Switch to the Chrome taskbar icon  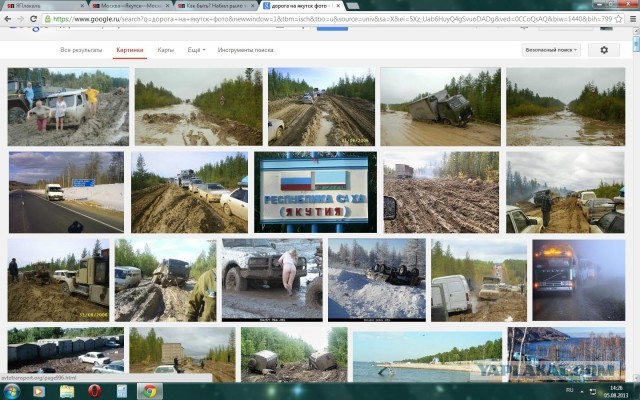click(x=150, y=391)
